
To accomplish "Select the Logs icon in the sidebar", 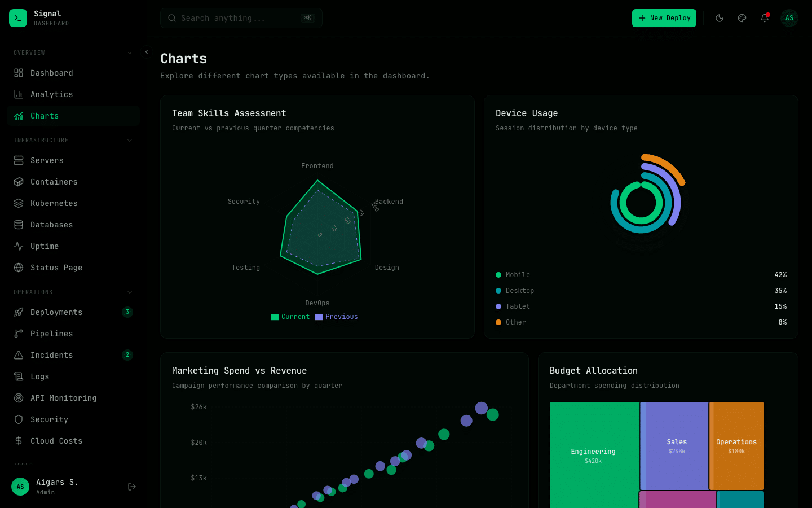I will click(x=19, y=376).
